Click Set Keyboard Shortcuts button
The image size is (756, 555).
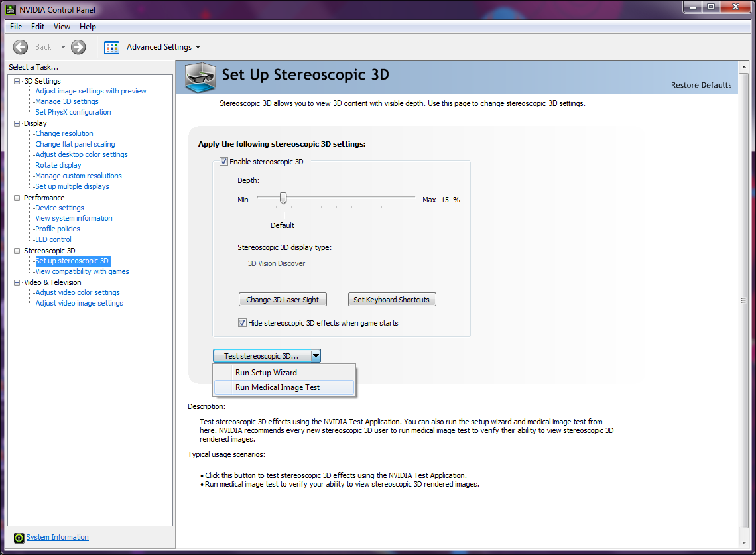[x=392, y=300]
